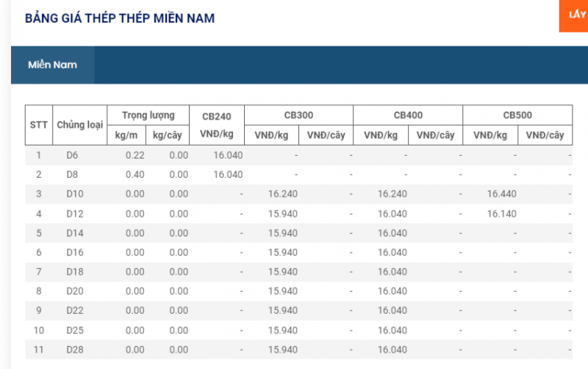Screen dimensions: 588x369
Task: Click the 16.040 CB240 price for D8
Action: click(x=228, y=175)
